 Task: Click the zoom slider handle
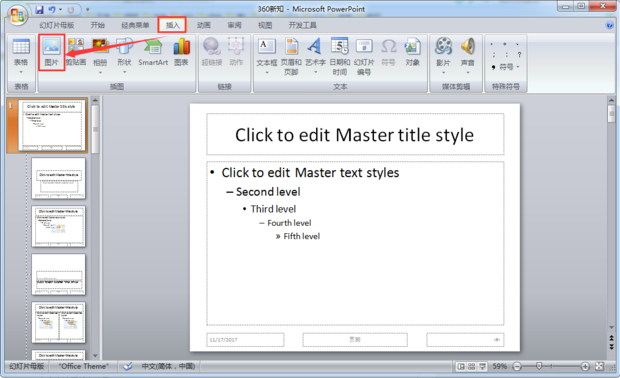(539, 367)
